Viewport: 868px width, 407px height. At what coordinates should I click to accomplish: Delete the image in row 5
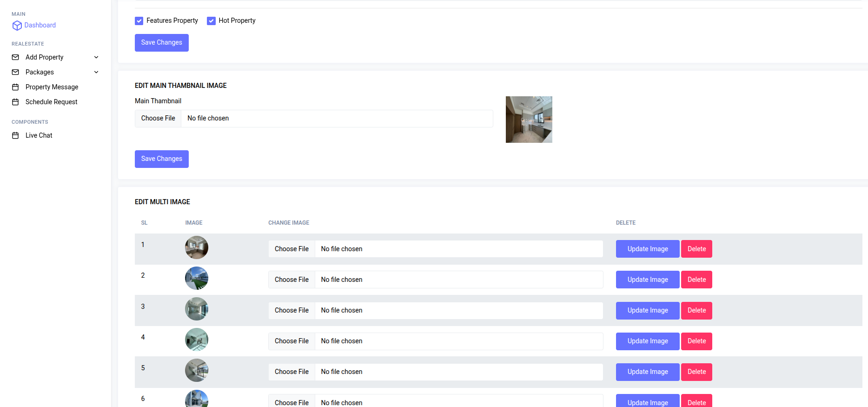[696, 372]
